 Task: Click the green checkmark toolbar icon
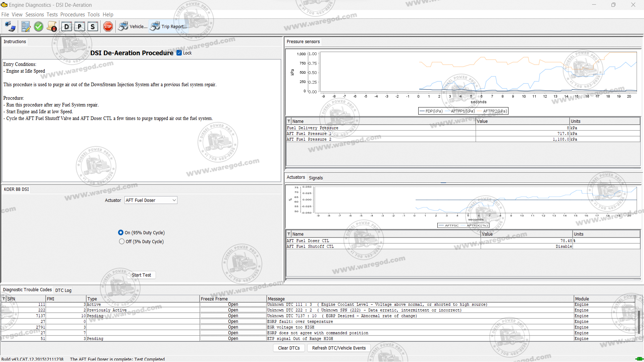[x=39, y=26]
